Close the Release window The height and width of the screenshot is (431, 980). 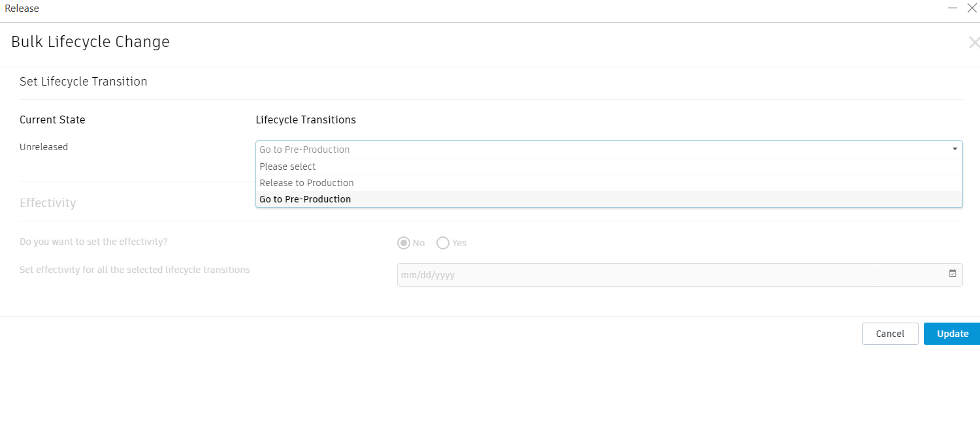pyautogui.click(x=972, y=8)
